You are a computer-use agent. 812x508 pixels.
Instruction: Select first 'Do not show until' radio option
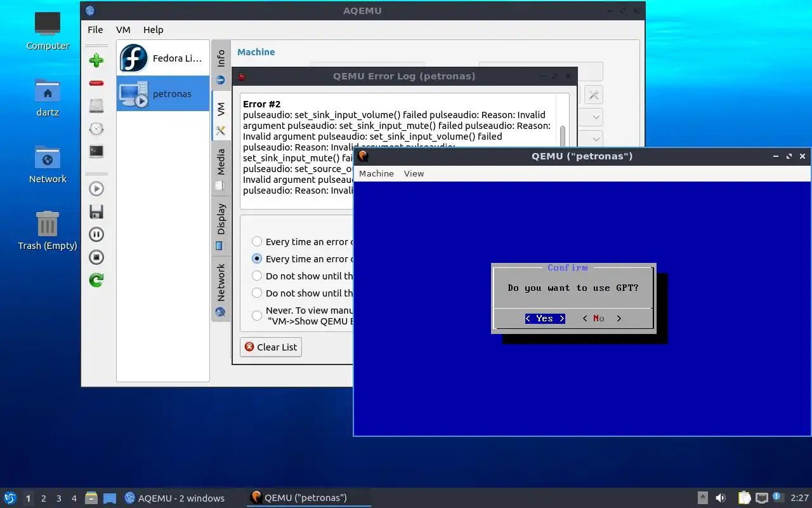257,276
